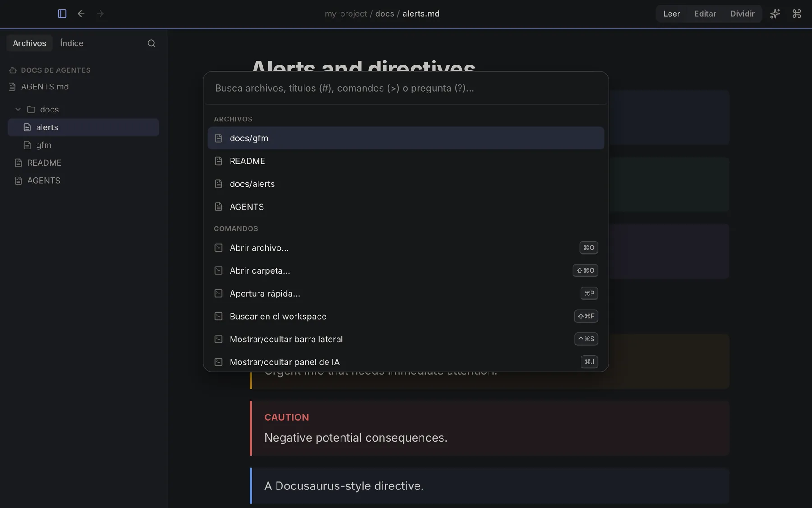
Task: Run the Abrir archivo... command
Action: [x=406, y=247]
